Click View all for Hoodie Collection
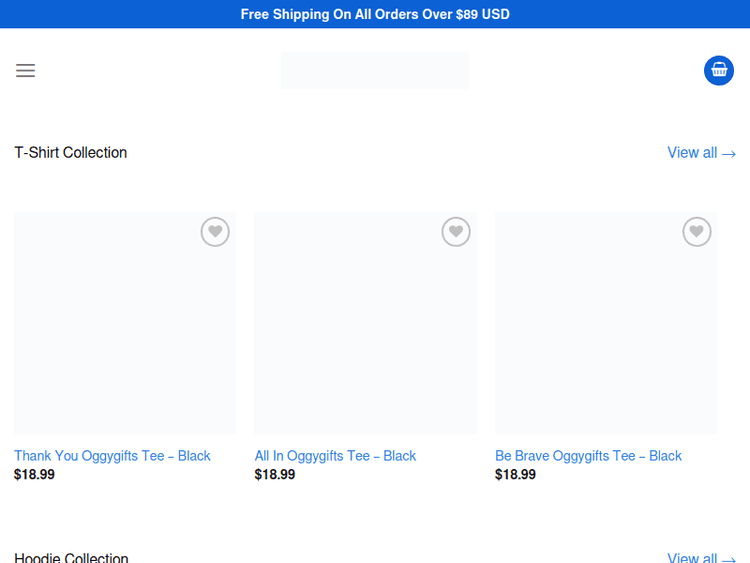This screenshot has width=750, height=563. click(701, 558)
